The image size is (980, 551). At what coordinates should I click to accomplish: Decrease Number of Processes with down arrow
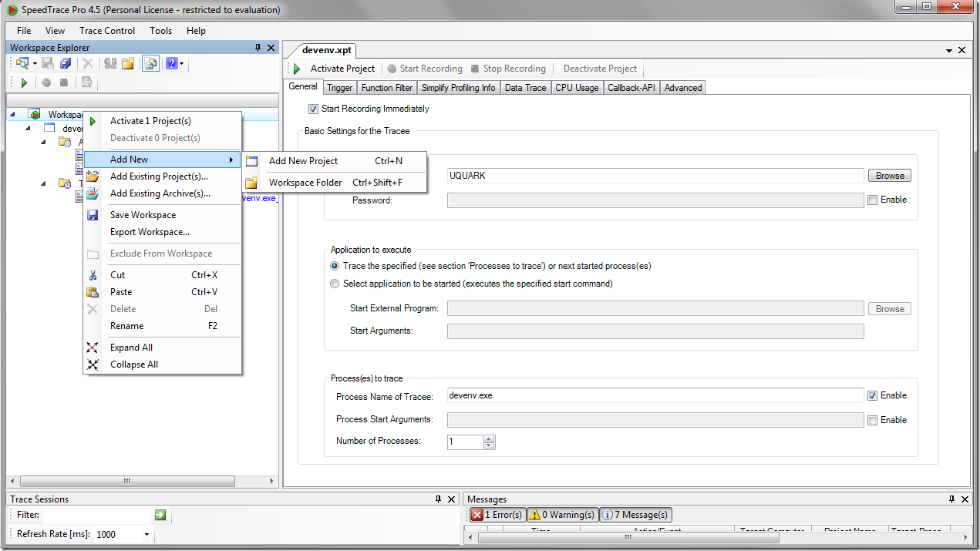(x=488, y=445)
